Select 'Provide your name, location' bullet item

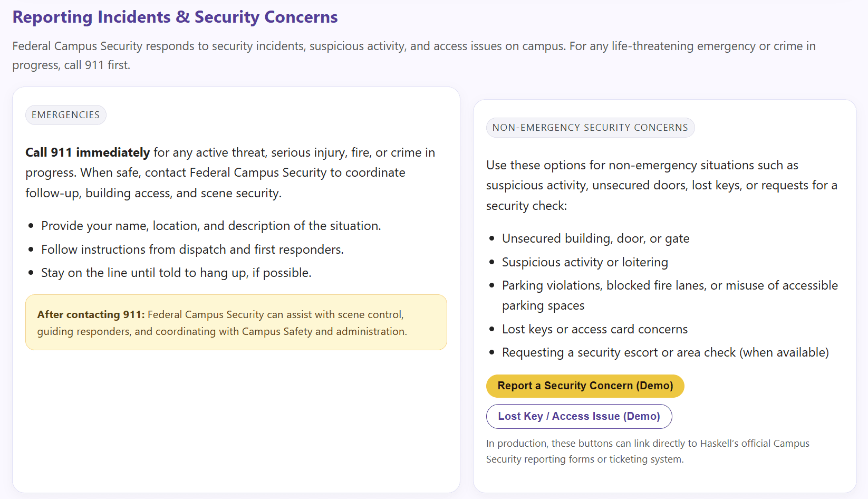210,226
